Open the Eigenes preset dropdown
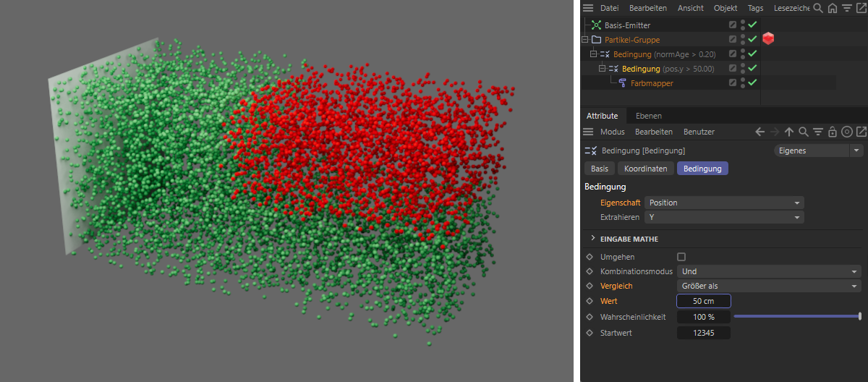The image size is (868, 382). 818,150
